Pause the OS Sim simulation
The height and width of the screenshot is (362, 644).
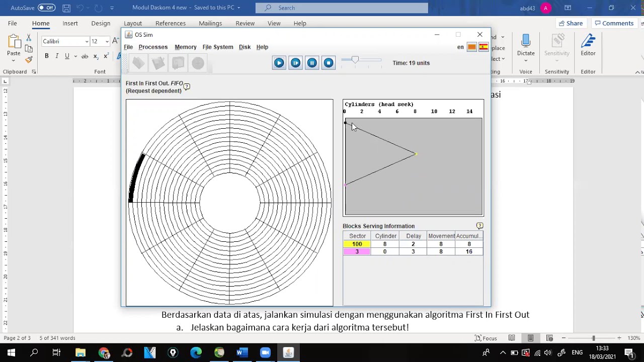coord(312,63)
